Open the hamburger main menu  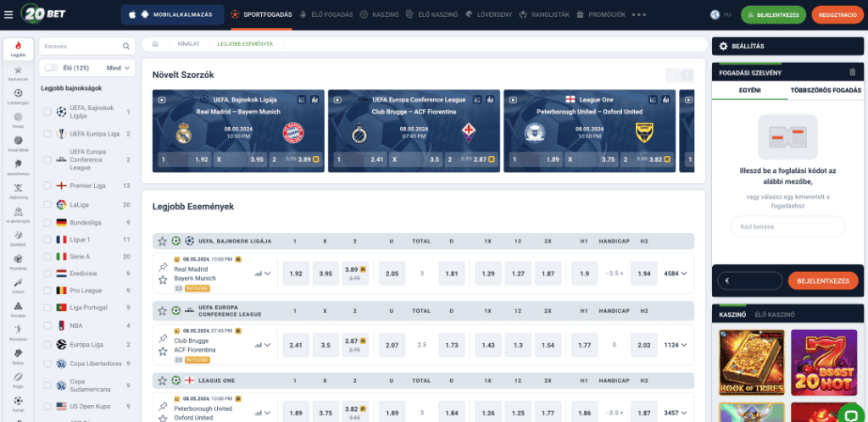[8, 14]
